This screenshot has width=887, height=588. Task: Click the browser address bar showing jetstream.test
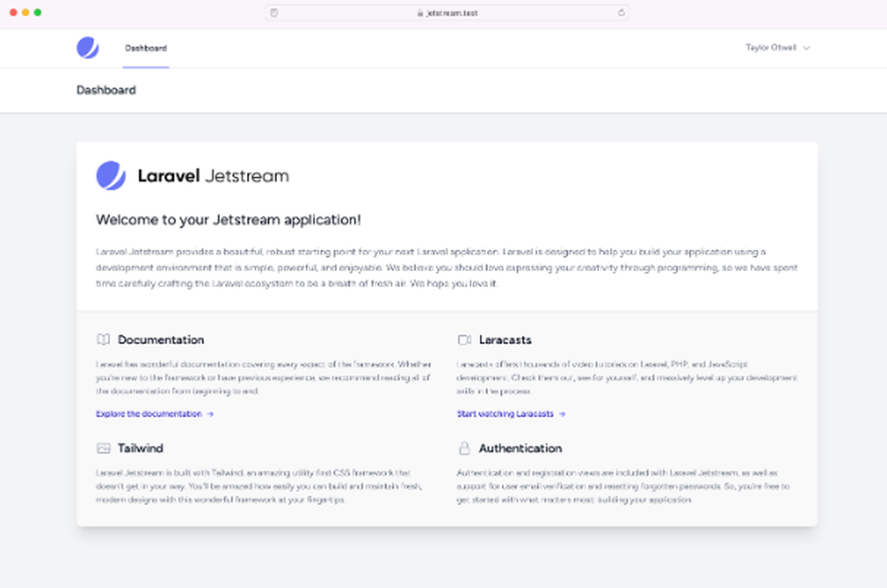click(447, 13)
